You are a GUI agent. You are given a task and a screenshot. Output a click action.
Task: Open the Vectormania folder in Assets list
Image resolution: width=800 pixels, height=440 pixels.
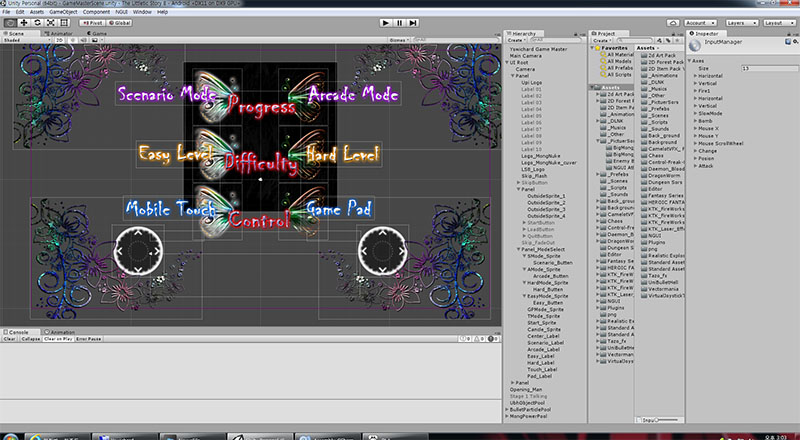[660, 289]
